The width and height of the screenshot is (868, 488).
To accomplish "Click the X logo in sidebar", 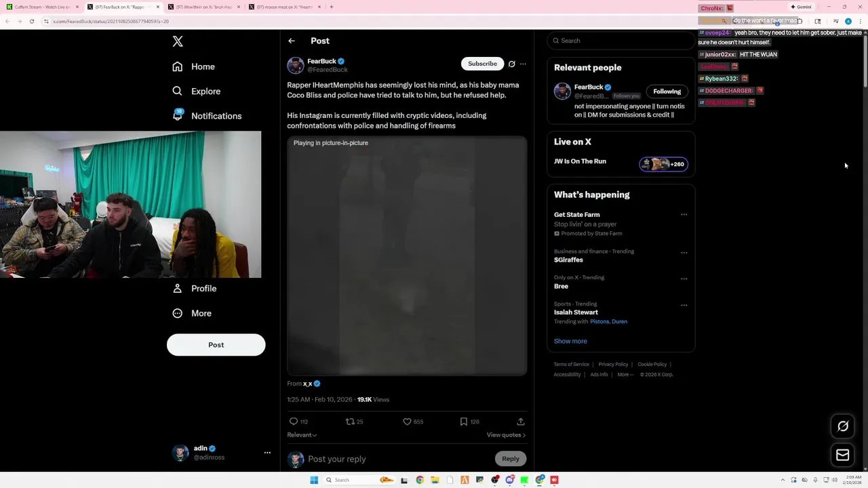I will [178, 41].
